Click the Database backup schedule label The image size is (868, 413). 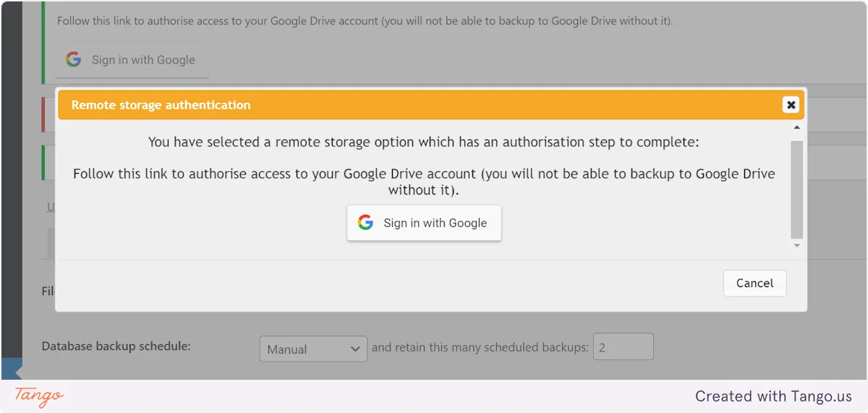pyautogui.click(x=116, y=346)
